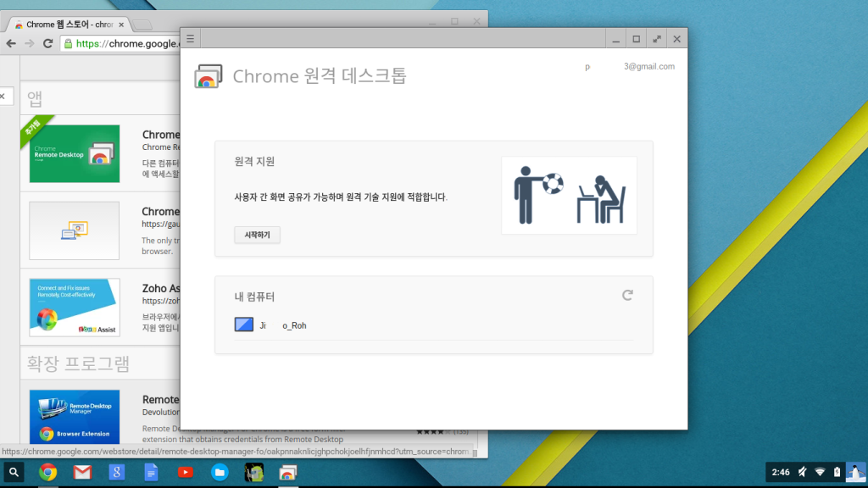The height and width of the screenshot is (488, 868).
Task: Open the second Chrome app thumbnail
Action: [x=75, y=230]
